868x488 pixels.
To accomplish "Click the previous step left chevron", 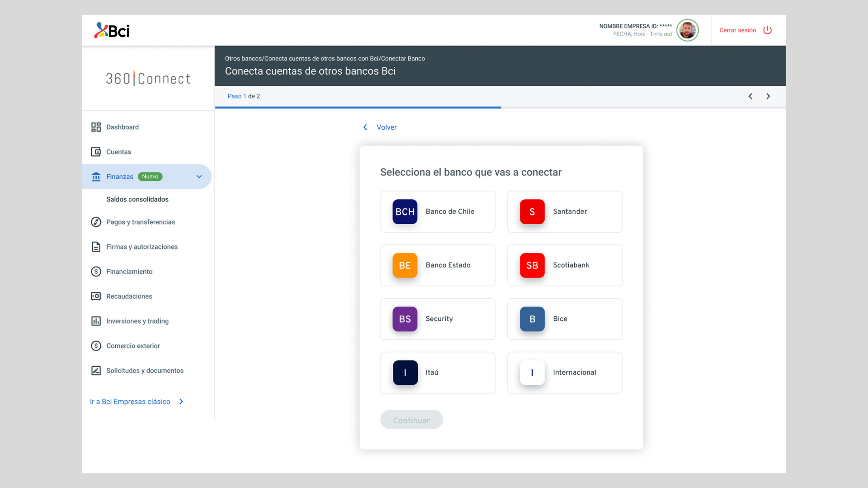I will pos(750,96).
